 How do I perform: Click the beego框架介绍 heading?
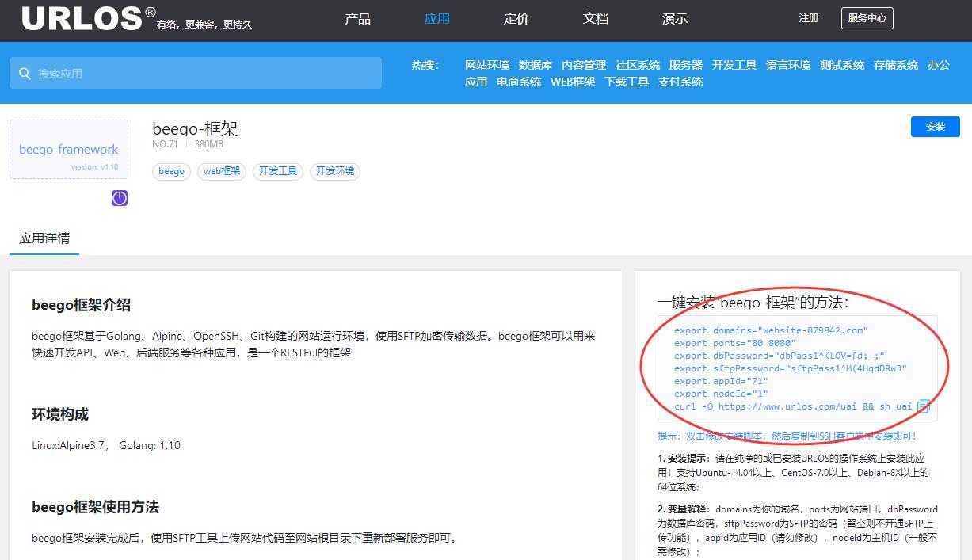click(81, 305)
